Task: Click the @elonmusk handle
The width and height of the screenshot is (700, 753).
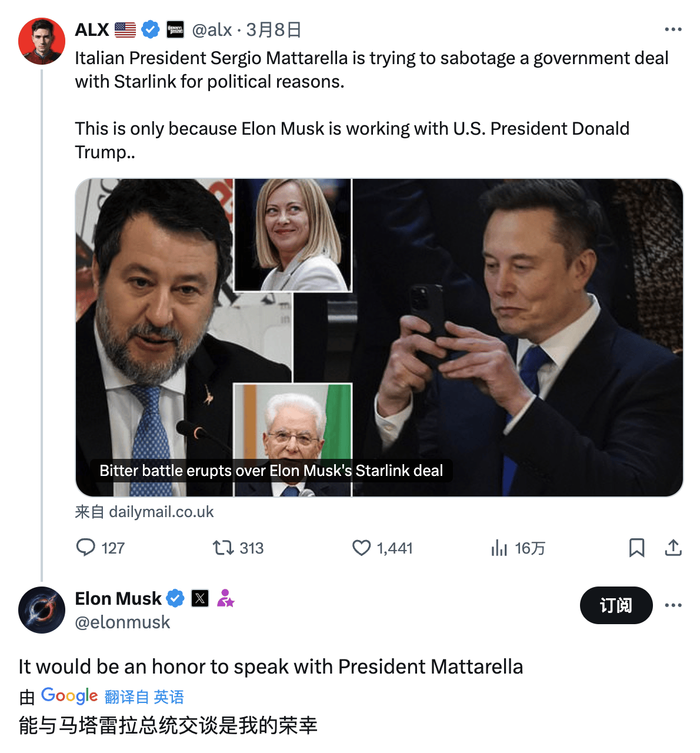Action: pyautogui.click(x=122, y=622)
